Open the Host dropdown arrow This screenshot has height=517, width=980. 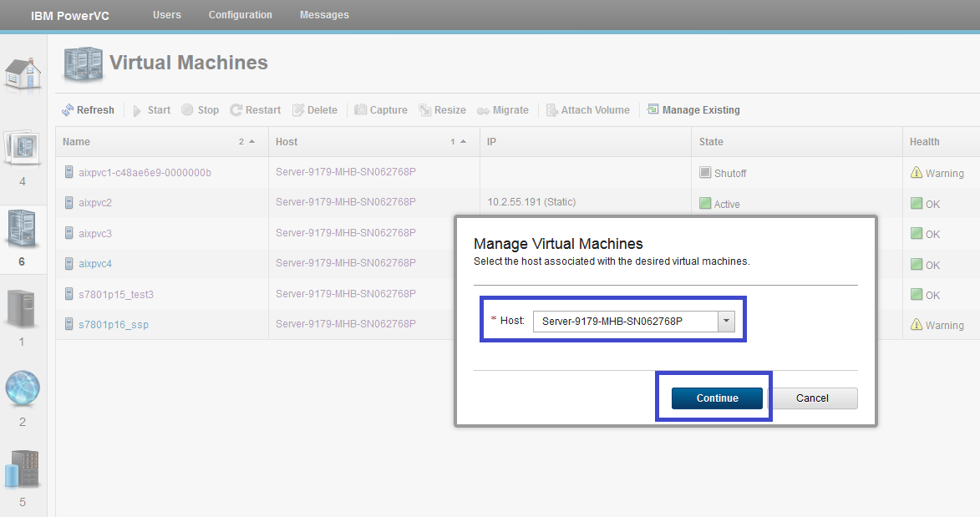coord(726,322)
